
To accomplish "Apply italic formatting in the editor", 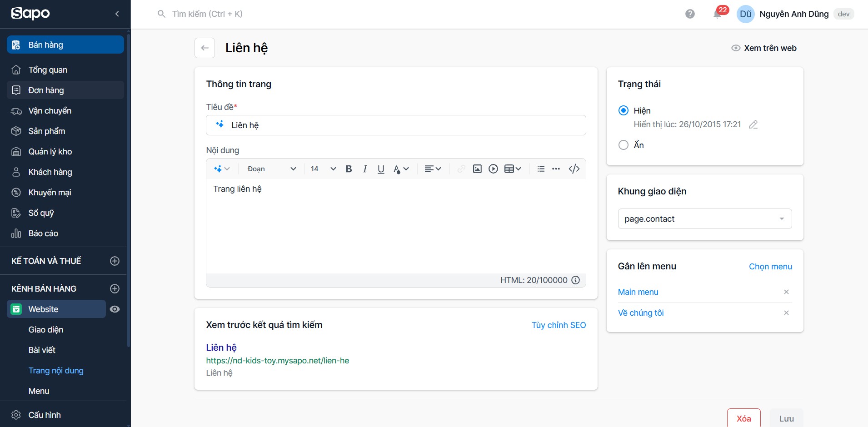I will [365, 169].
